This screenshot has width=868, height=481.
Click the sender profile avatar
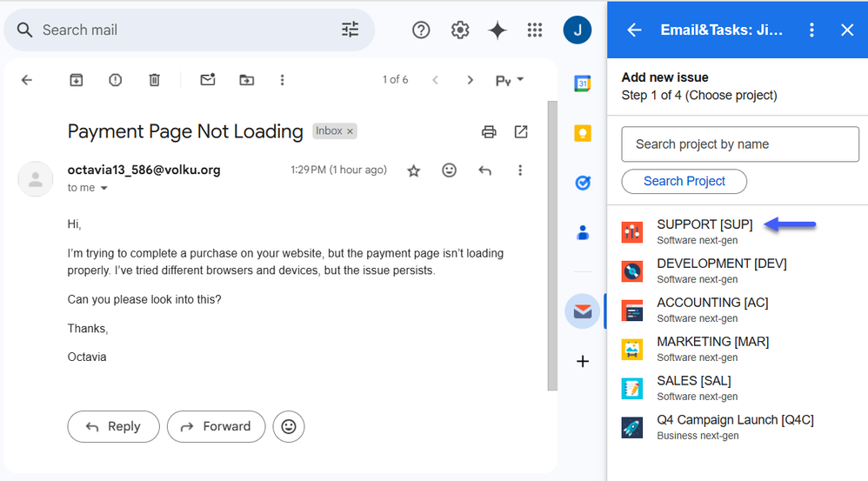point(36,179)
